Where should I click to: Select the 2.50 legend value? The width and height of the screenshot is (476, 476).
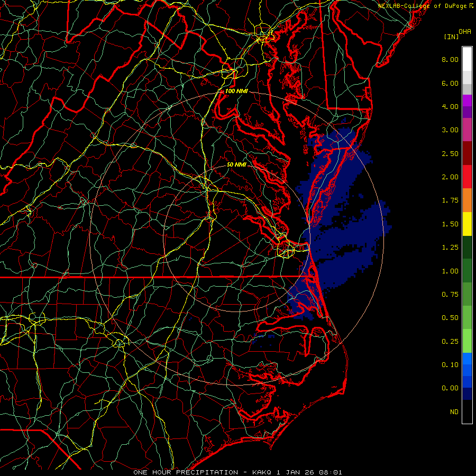point(450,153)
